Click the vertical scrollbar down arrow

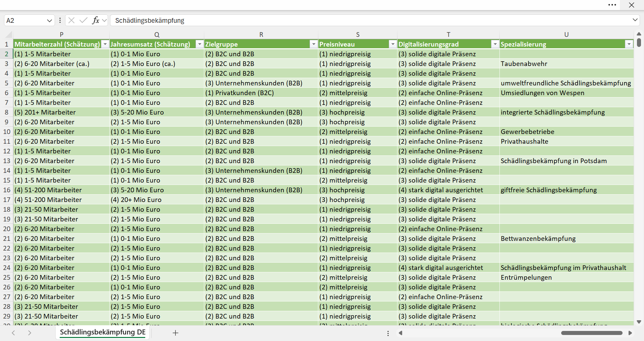[639, 322]
